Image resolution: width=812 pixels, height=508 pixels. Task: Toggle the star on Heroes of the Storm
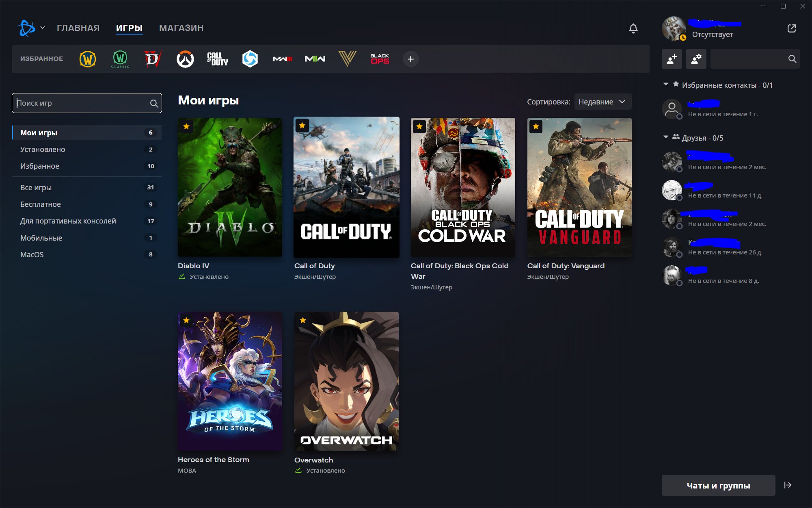point(186,320)
